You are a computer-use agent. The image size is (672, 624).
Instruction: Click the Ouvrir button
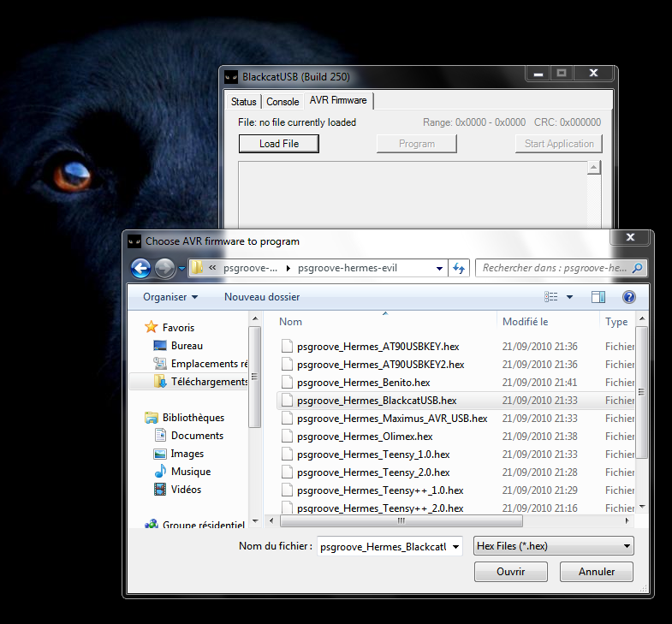[x=510, y=571]
